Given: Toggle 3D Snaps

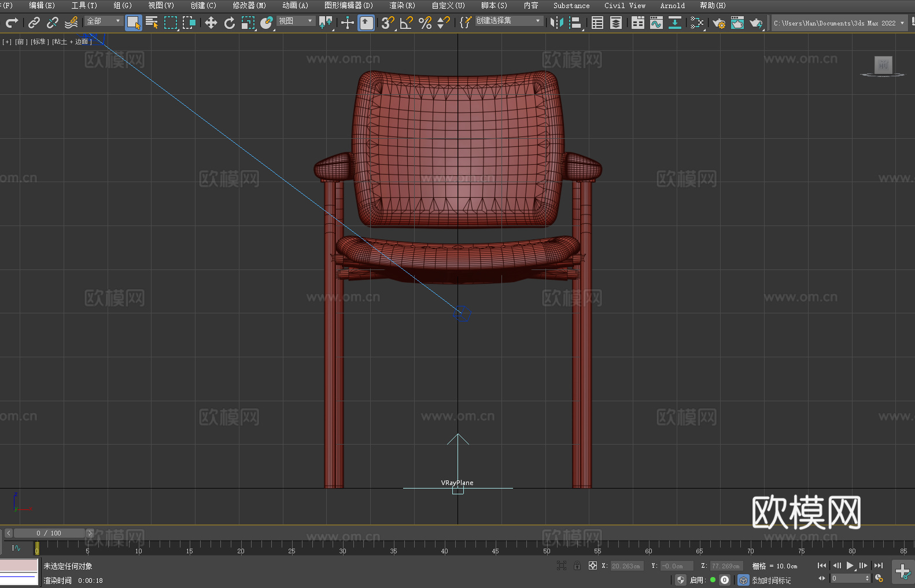Looking at the screenshot, I should [388, 23].
